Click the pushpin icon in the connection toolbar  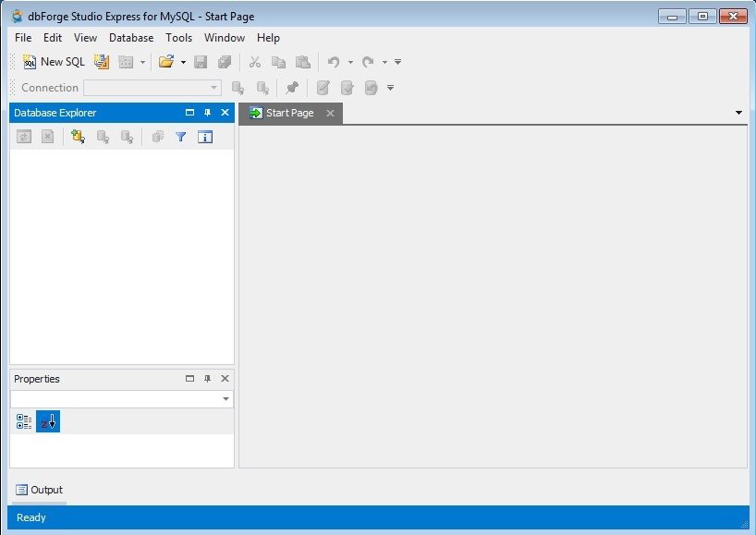click(292, 88)
